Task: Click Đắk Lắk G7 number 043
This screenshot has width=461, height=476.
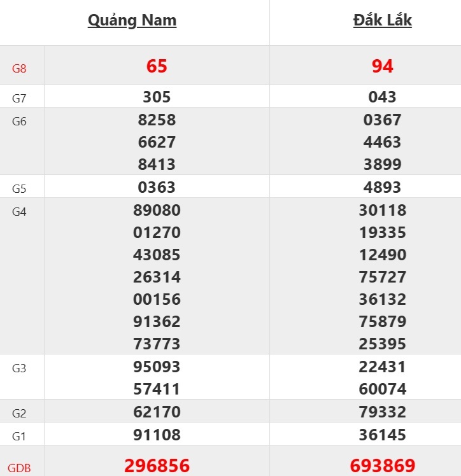Action: (x=382, y=97)
